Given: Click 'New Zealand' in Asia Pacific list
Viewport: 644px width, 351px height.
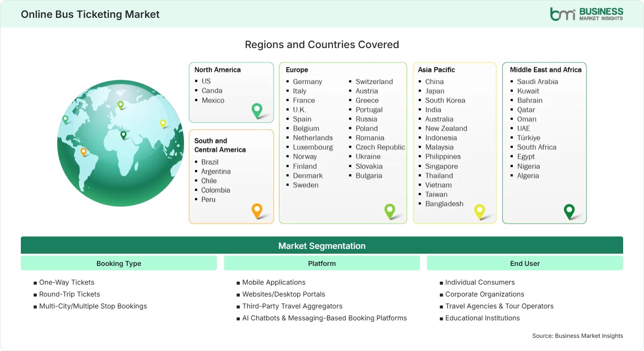Looking at the screenshot, I should [446, 128].
